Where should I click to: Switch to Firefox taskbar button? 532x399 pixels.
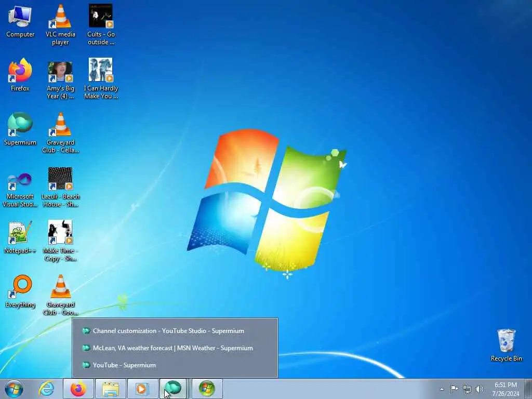click(x=78, y=389)
